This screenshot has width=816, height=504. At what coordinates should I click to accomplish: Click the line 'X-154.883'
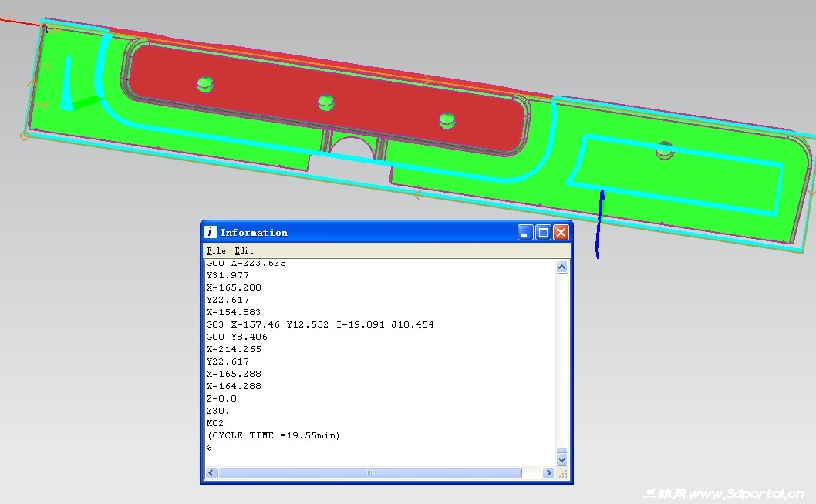[234, 312]
